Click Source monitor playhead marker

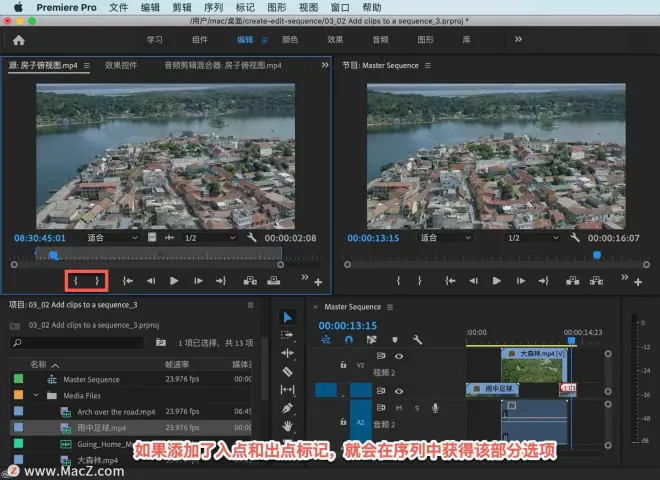pos(53,255)
